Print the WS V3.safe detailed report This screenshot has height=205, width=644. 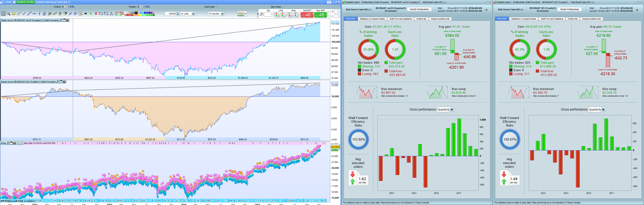coord(637,9)
